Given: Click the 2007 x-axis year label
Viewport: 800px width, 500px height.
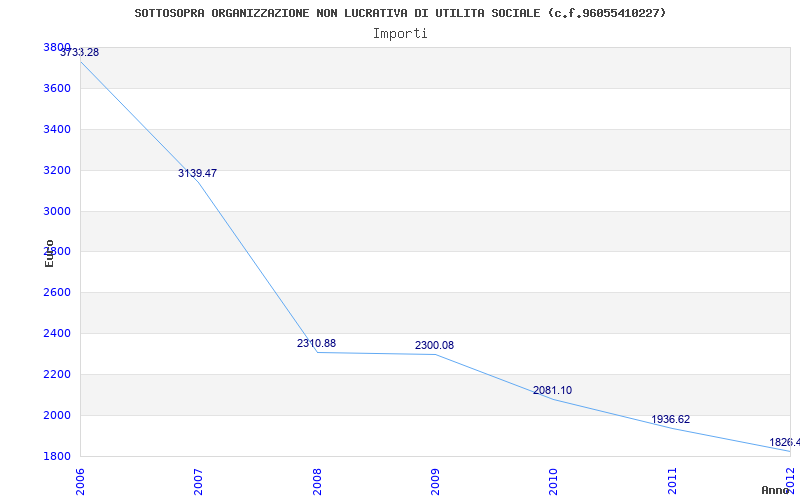Looking at the screenshot, I should coord(198,481).
